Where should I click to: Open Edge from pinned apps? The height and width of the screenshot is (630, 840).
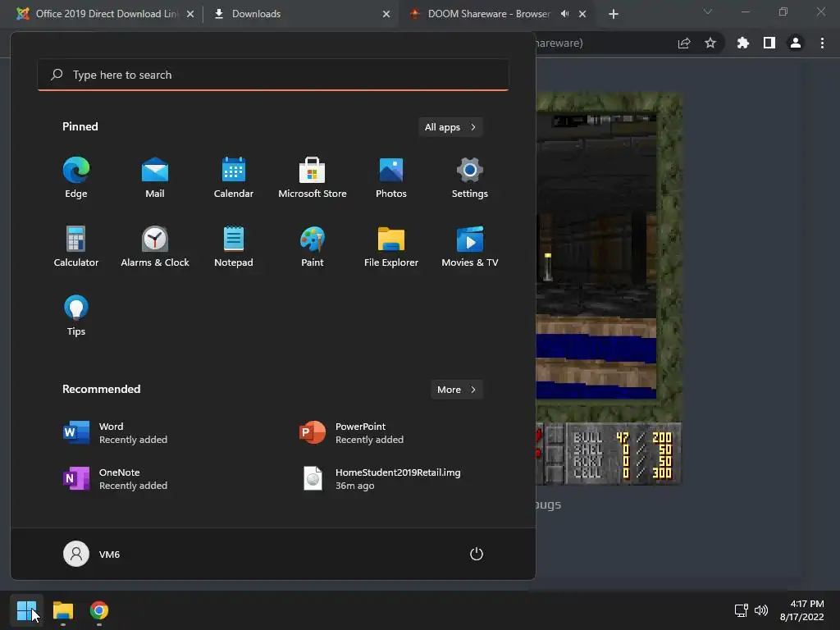[76, 178]
